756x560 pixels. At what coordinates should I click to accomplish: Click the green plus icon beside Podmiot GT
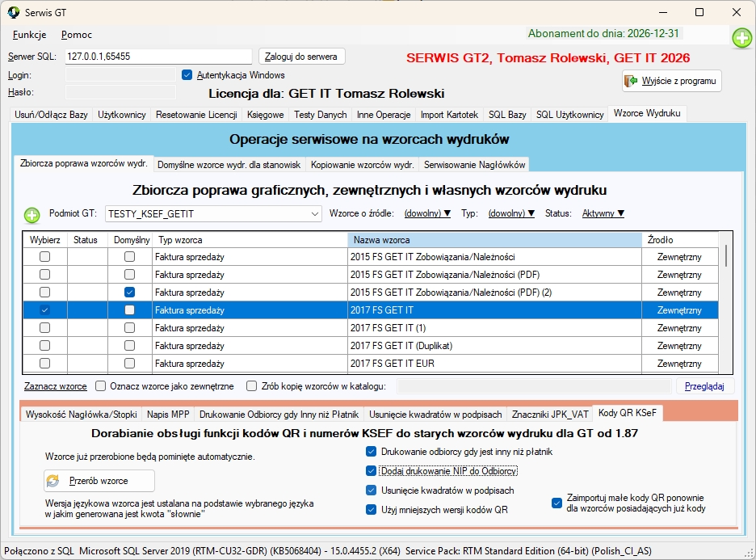point(31,215)
